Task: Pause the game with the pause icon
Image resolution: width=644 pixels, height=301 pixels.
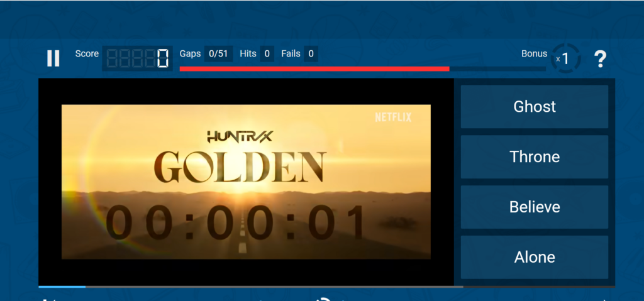Action: click(53, 58)
